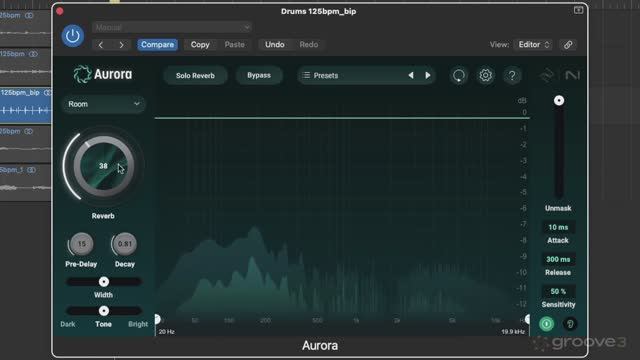
Task: Click the Redo button
Action: tap(309, 44)
